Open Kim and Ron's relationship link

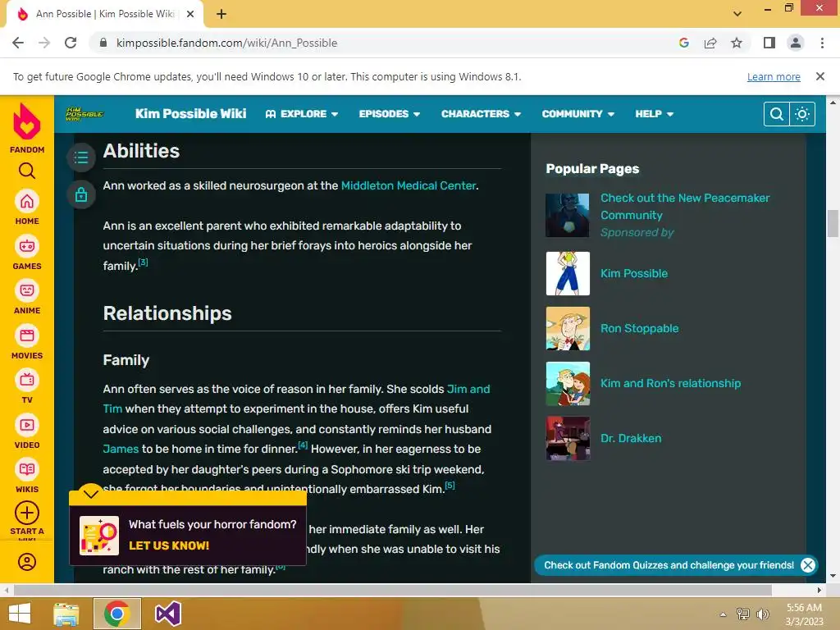[670, 384]
